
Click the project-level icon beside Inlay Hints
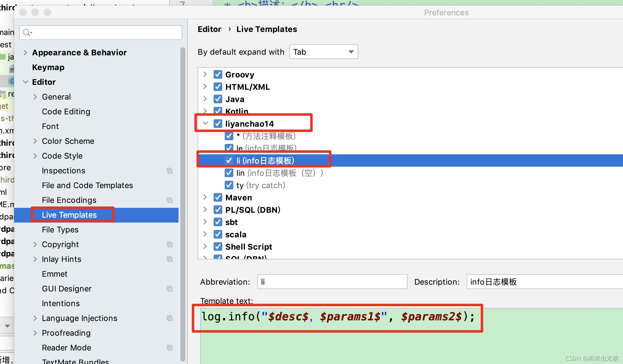click(170, 259)
